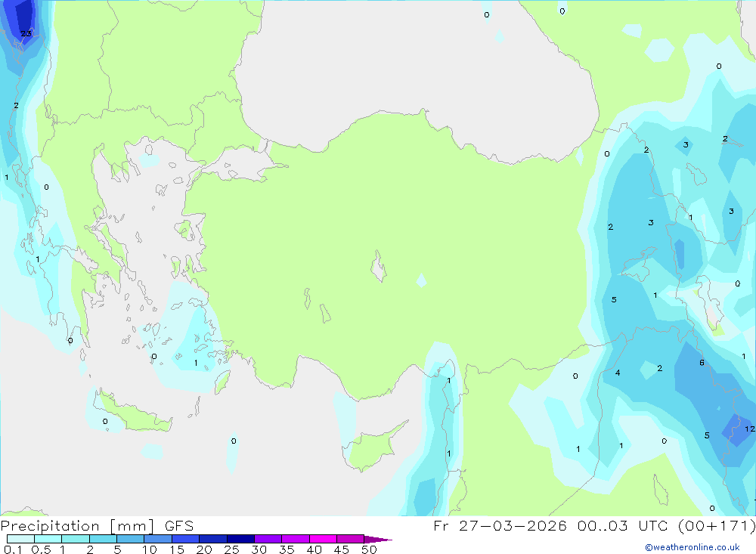Viewport: 756px width, 554px height.
Task: Click the 20–25 mm legend color swatch
Action: 213,539
